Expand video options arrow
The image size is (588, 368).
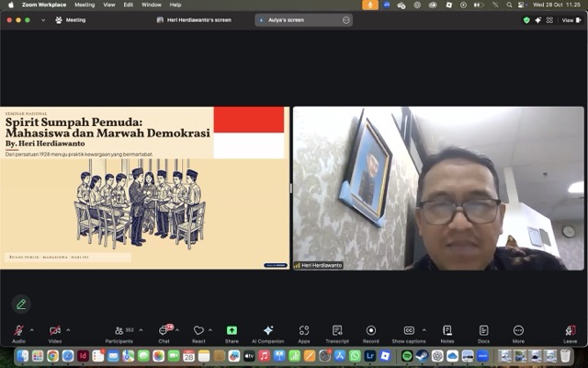coord(68,330)
